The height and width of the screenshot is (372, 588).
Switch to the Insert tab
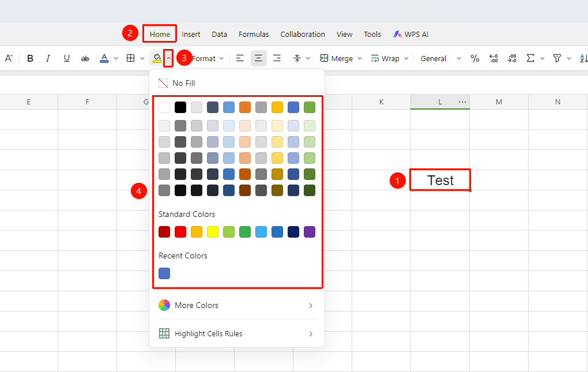tap(191, 34)
